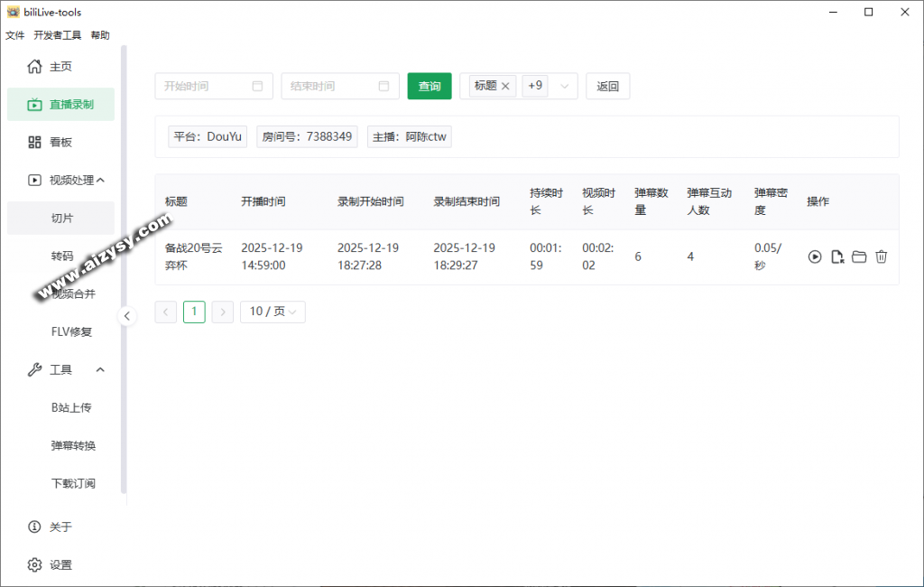924x587 pixels.
Task: Click the green 查询 button
Action: click(430, 87)
